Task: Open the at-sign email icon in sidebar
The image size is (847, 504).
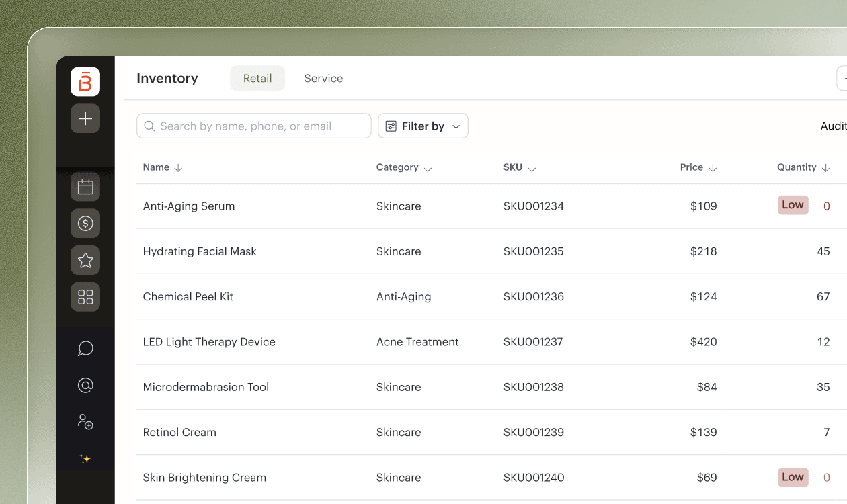Action: coord(85,385)
